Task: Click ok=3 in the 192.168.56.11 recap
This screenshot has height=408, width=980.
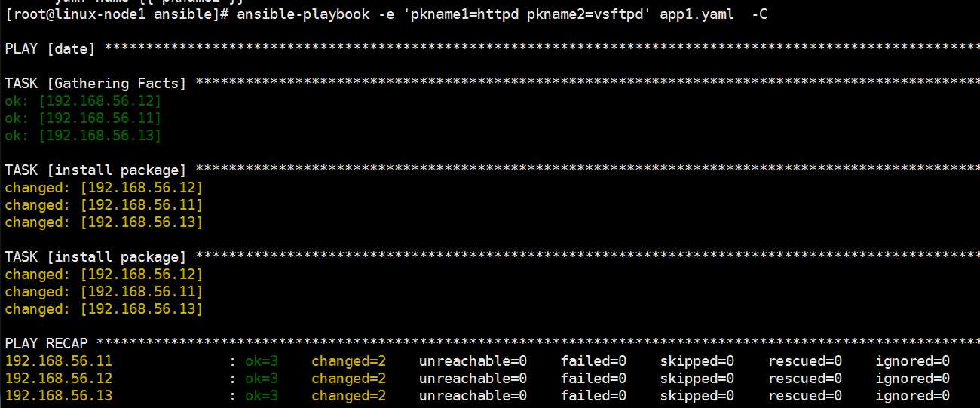Action: [x=262, y=361]
